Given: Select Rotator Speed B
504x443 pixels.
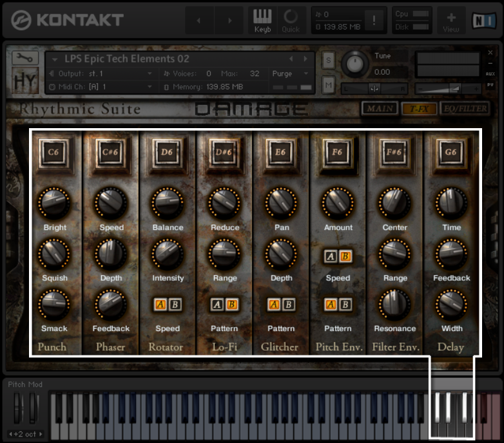Looking at the screenshot, I should pos(175,305).
